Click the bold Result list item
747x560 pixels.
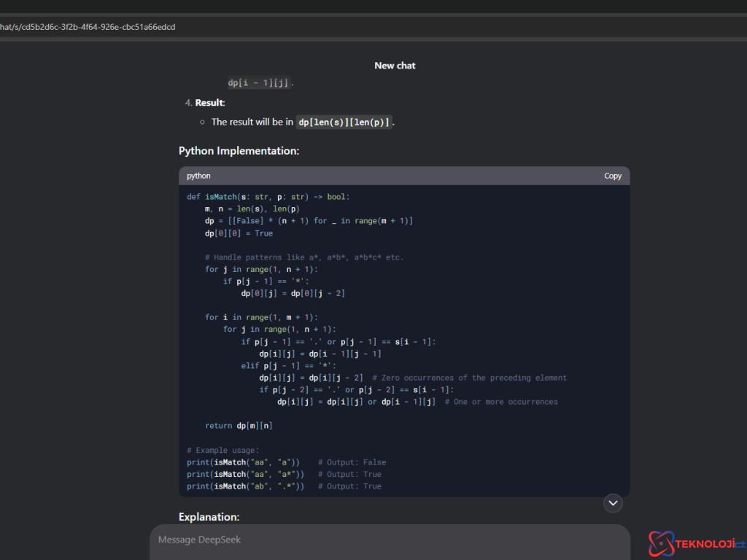(x=209, y=103)
